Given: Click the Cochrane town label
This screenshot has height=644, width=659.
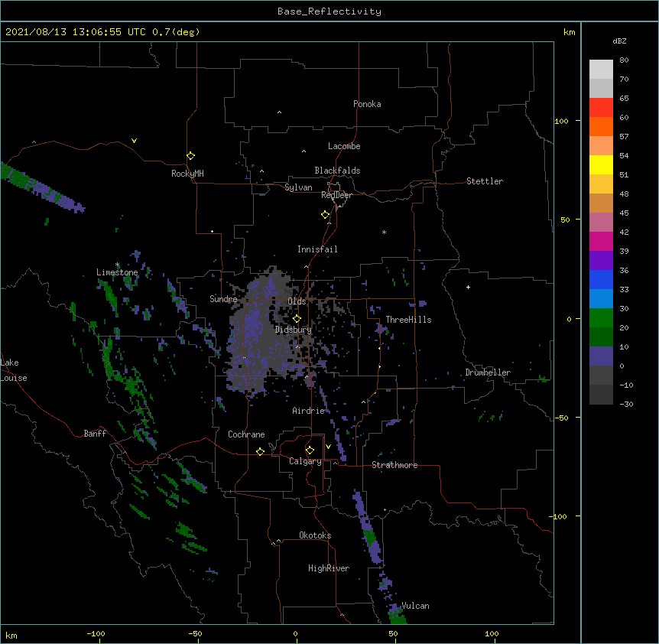Looking at the screenshot, I should pyautogui.click(x=246, y=434).
